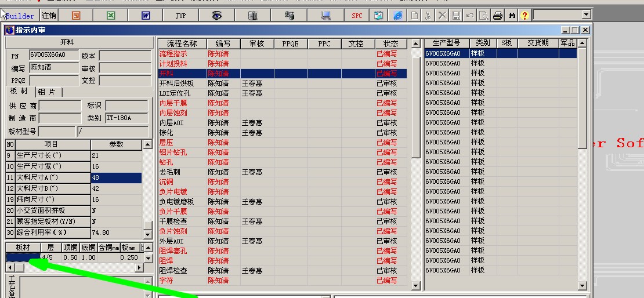Select the 流程指示 process row
This screenshot has width=644, height=298.
pos(283,54)
